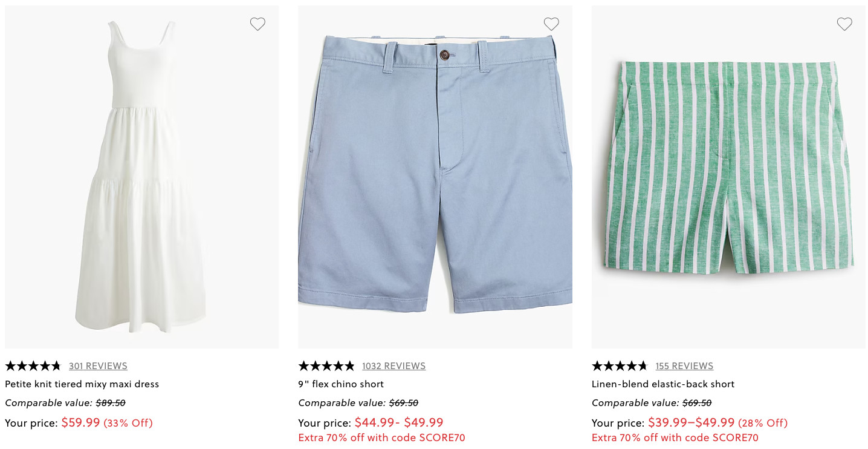Click star rating of the chino short
The width and height of the screenshot is (868, 449).
coord(326,366)
